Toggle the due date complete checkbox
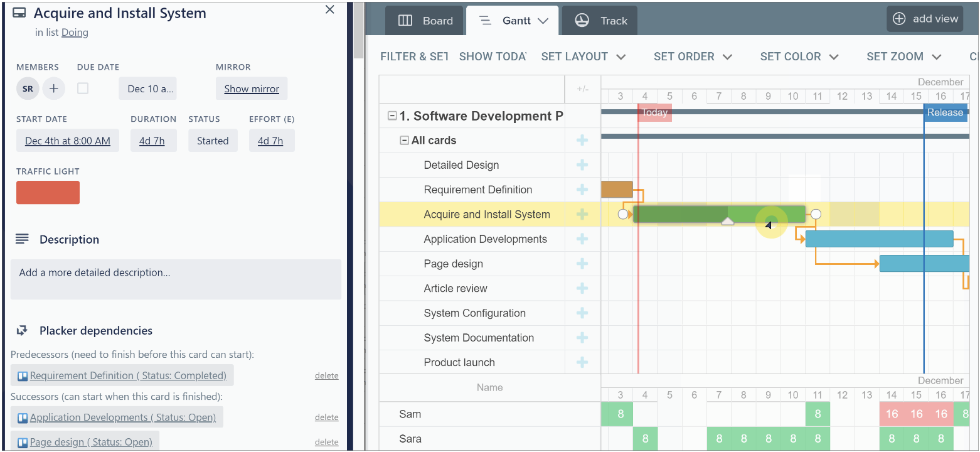This screenshot has height=452, width=980. 83,89
